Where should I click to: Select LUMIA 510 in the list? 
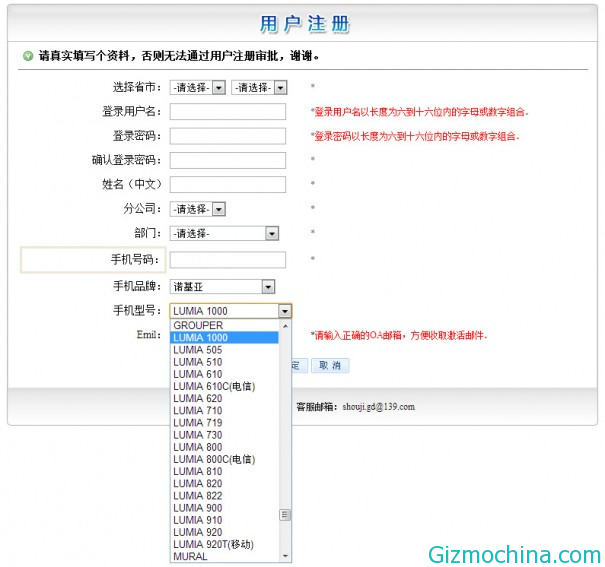click(x=224, y=362)
